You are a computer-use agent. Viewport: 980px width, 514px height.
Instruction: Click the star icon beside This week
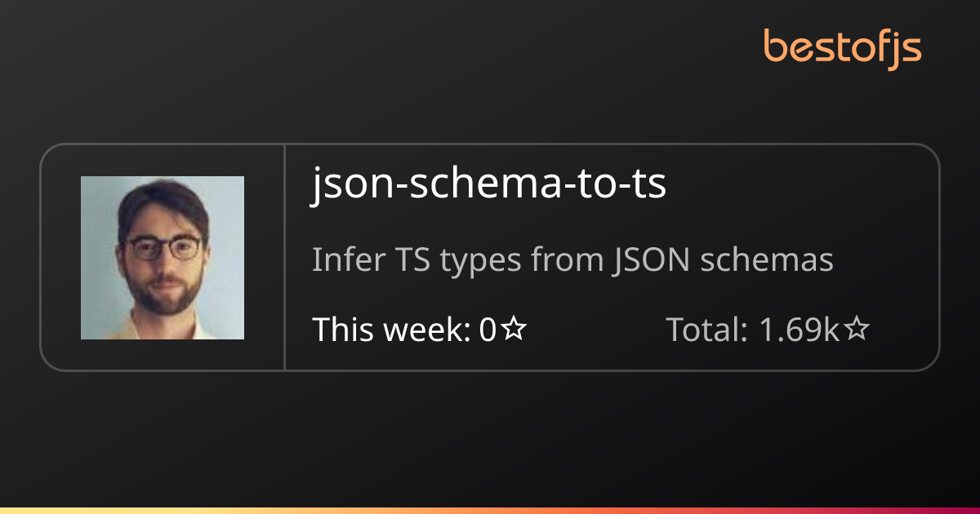[514, 330]
